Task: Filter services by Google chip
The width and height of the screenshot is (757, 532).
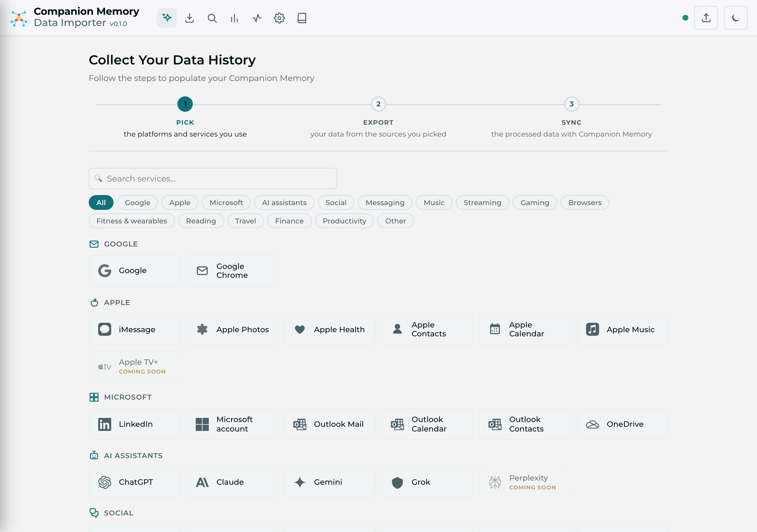Action: click(x=138, y=202)
